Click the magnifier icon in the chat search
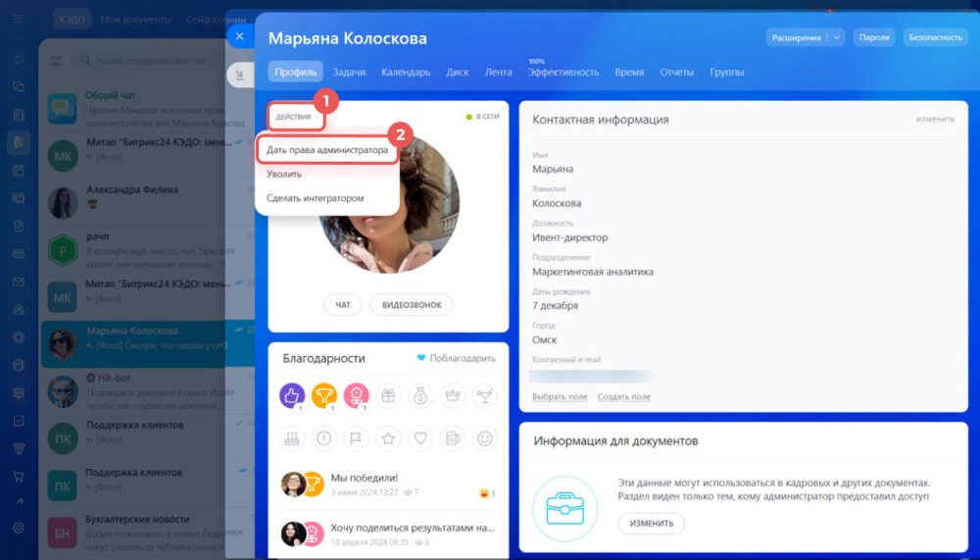 click(85, 61)
